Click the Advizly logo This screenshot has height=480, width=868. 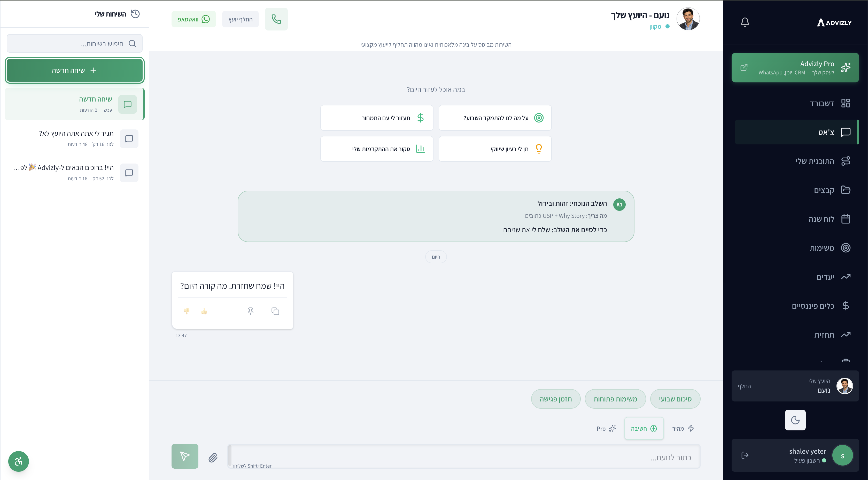[x=834, y=22]
